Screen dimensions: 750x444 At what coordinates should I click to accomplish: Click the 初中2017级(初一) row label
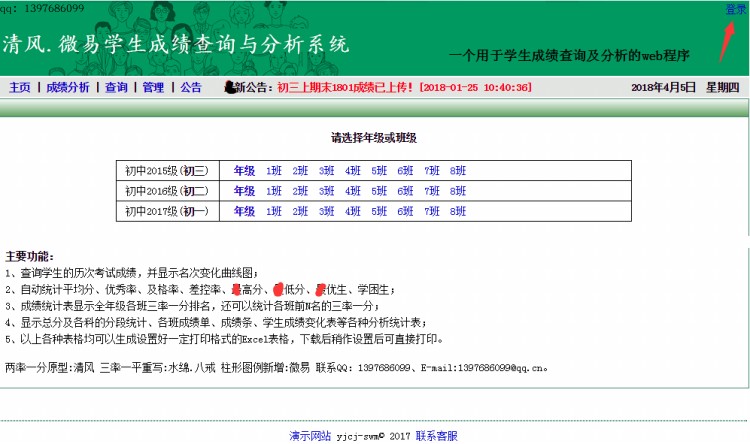click(x=167, y=211)
